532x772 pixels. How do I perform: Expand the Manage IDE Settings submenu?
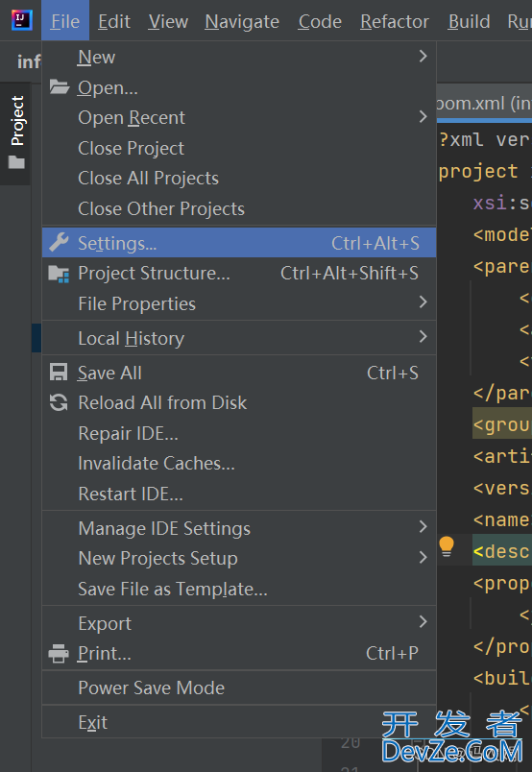[x=239, y=528]
